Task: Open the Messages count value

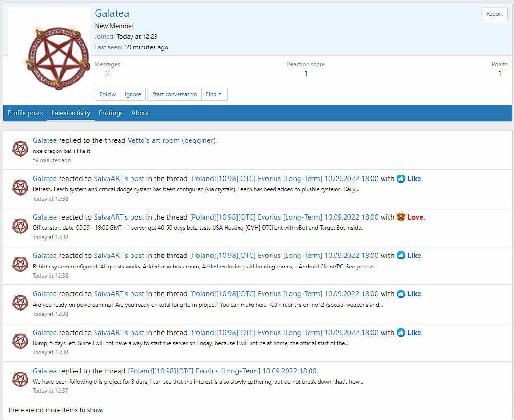Action: [107, 74]
